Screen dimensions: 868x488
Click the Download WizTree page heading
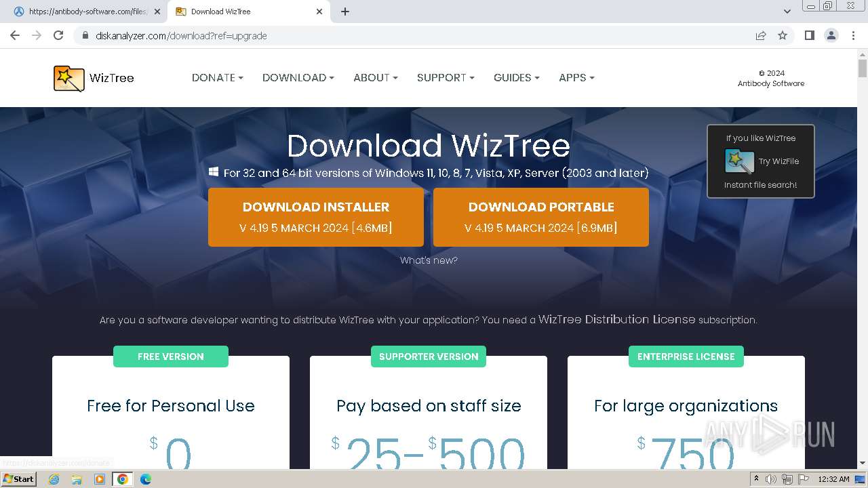[x=429, y=146]
